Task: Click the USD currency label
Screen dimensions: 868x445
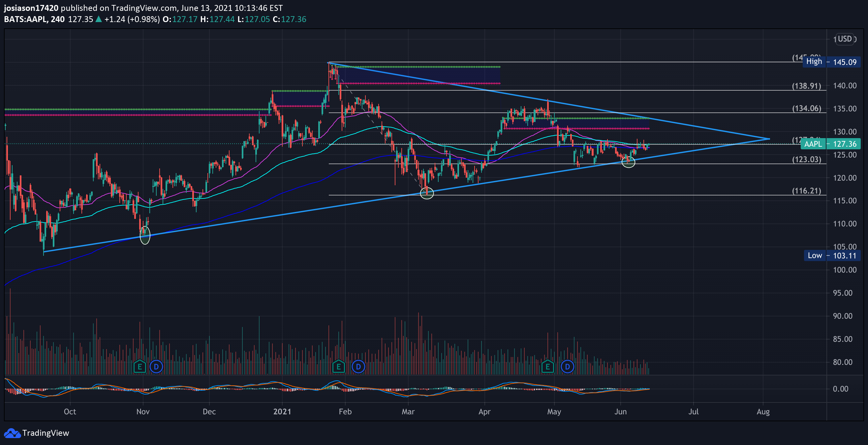Action: coord(845,39)
